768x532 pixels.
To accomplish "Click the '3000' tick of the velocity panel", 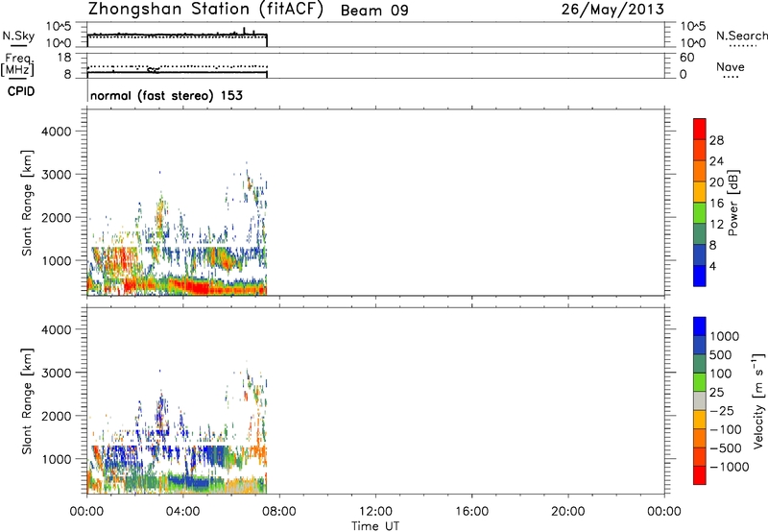I will pyautogui.click(x=57, y=373).
